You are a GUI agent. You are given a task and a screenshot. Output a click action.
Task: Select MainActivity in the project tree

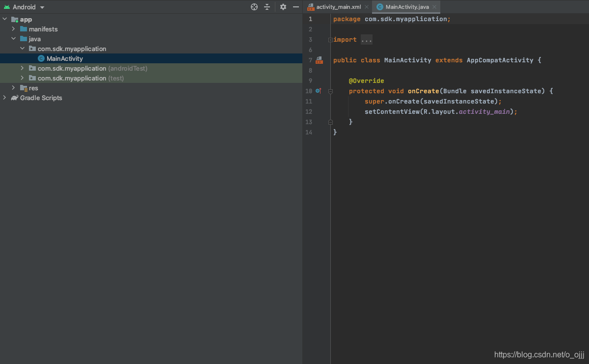[151, 58]
